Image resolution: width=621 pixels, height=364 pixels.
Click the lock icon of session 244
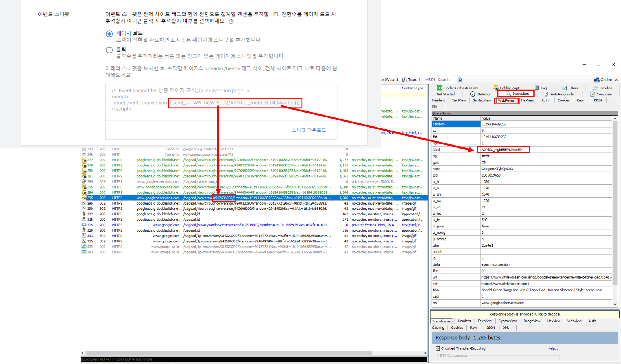point(84,149)
